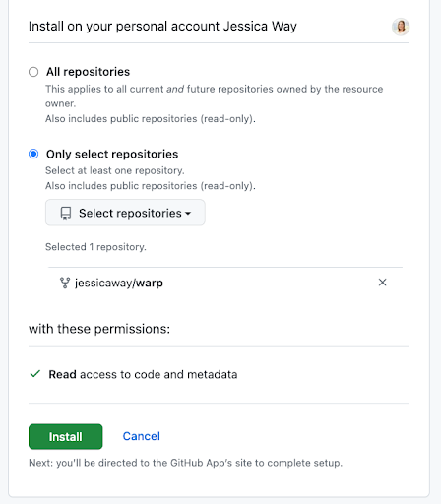
Task: Click the Selected 1 repository text
Action: (95, 247)
